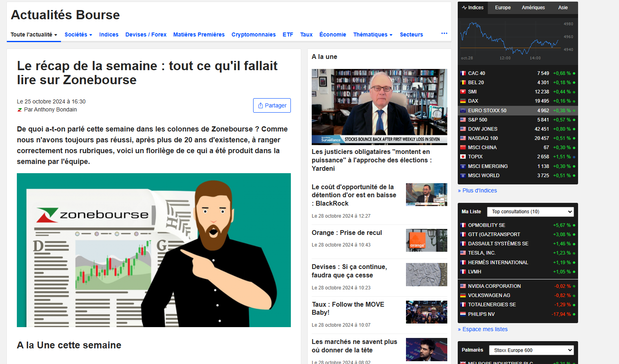
Task: Click the Belgian flag icon next to BEL 20
Action: click(463, 83)
